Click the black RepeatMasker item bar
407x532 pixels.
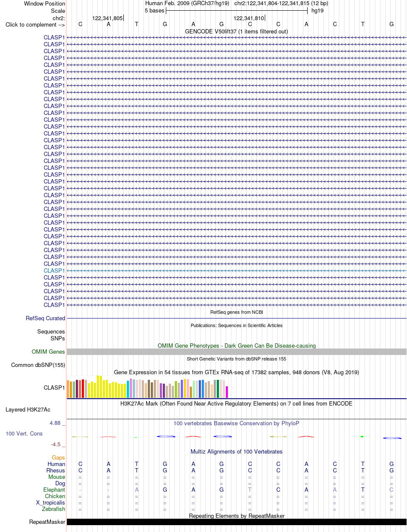236,522
